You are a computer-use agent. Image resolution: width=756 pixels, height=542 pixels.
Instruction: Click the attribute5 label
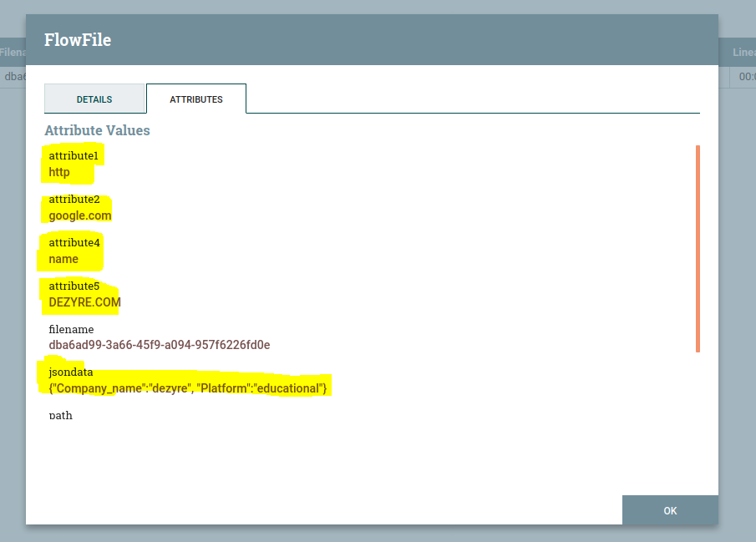click(x=74, y=286)
